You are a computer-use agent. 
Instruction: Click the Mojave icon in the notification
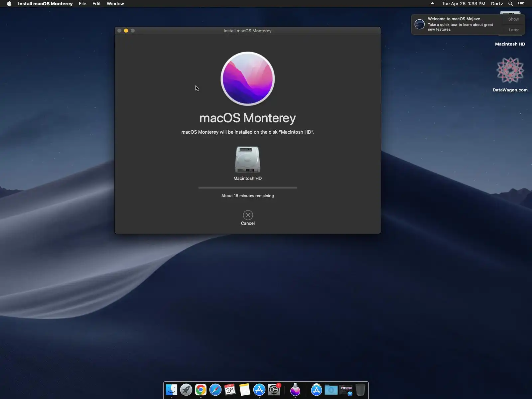(420, 24)
